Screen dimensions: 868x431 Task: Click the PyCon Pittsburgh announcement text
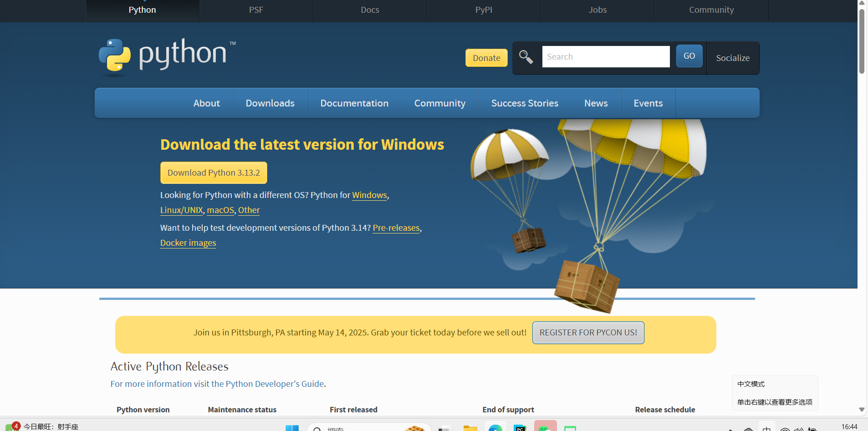(360, 333)
